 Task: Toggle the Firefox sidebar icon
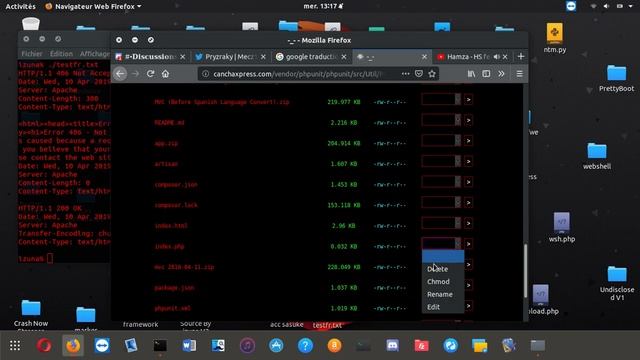tap(486, 74)
